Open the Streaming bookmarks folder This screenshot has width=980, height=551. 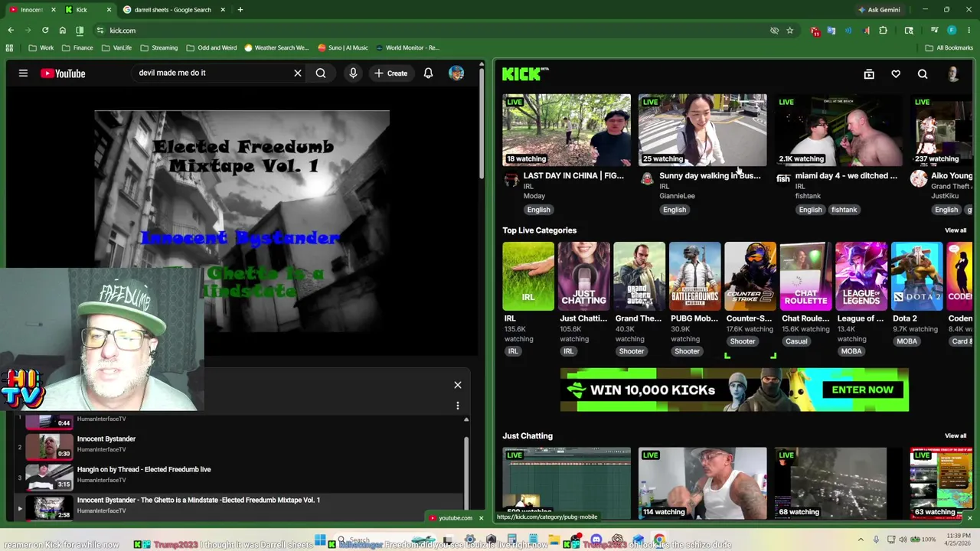pyautogui.click(x=158, y=47)
